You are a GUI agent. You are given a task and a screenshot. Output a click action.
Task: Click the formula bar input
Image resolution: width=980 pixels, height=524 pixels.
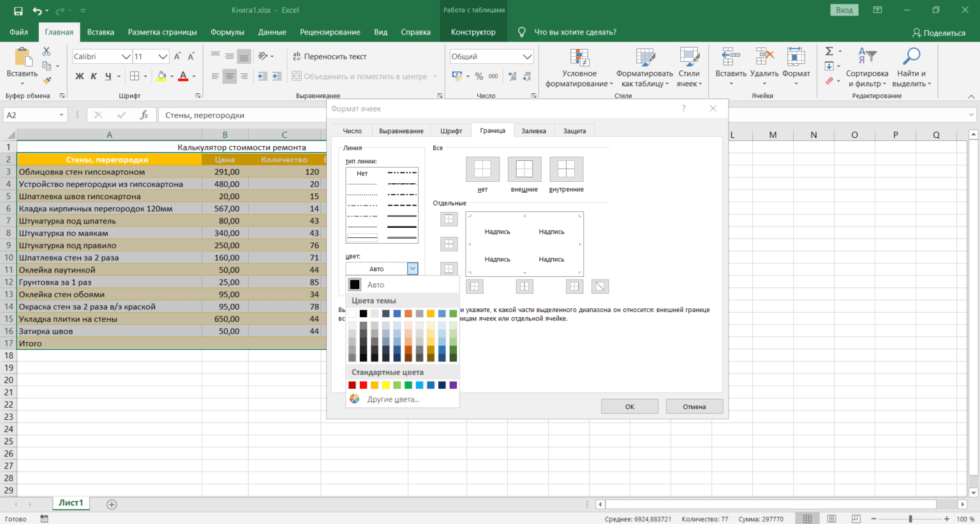(x=561, y=115)
